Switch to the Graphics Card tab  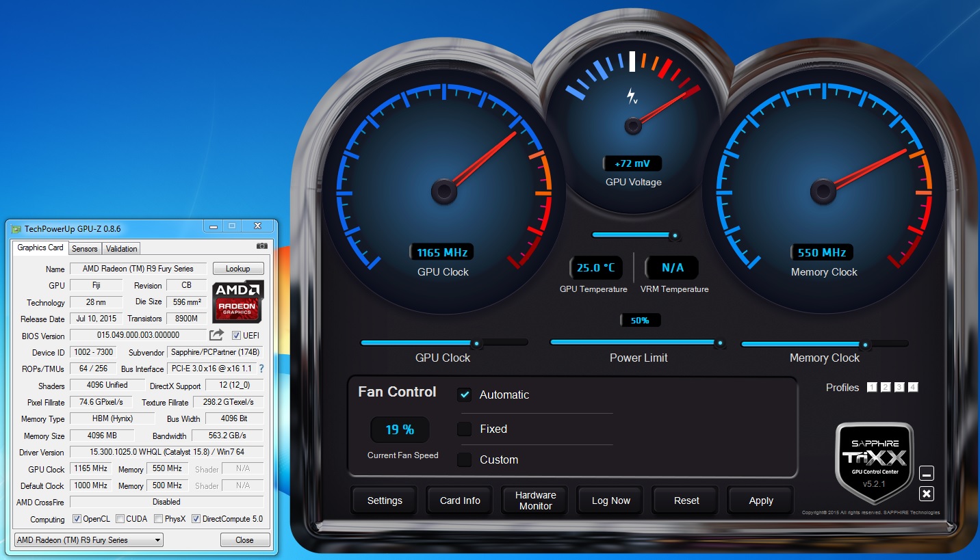[x=40, y=248]
